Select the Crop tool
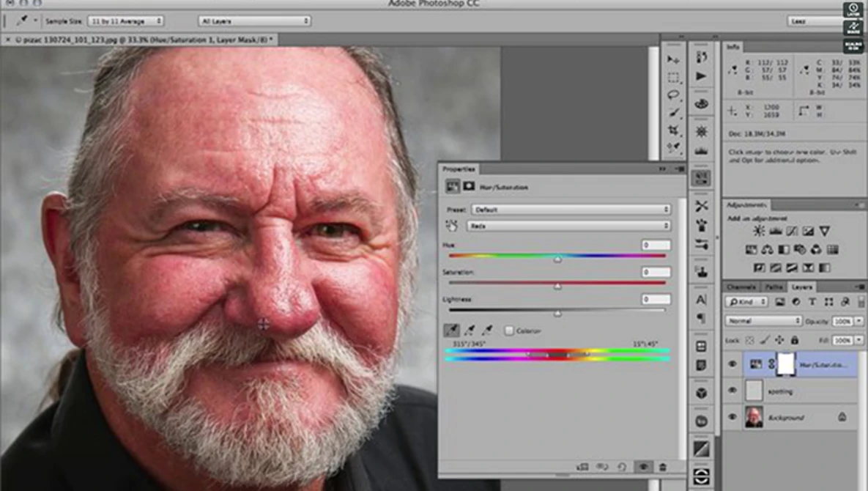Image resolution: width=868 pixels, height=491 pixels. coord(673,130)
